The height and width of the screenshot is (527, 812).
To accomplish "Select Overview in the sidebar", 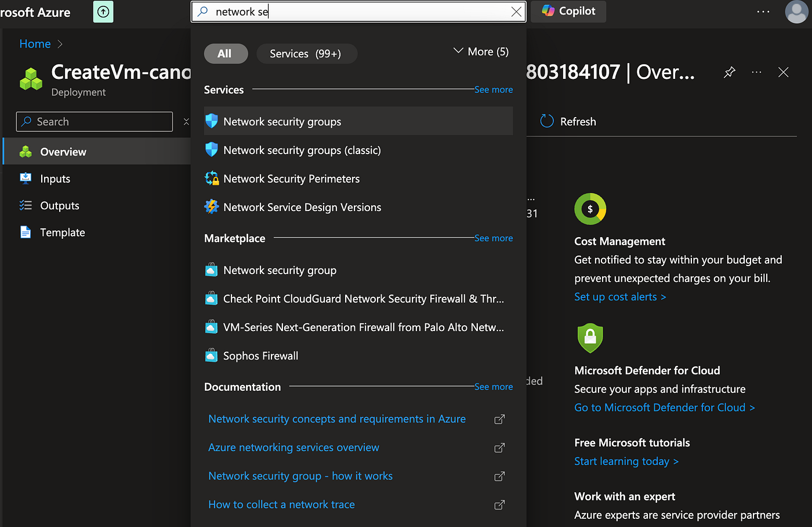I will [x=97, y=152].
